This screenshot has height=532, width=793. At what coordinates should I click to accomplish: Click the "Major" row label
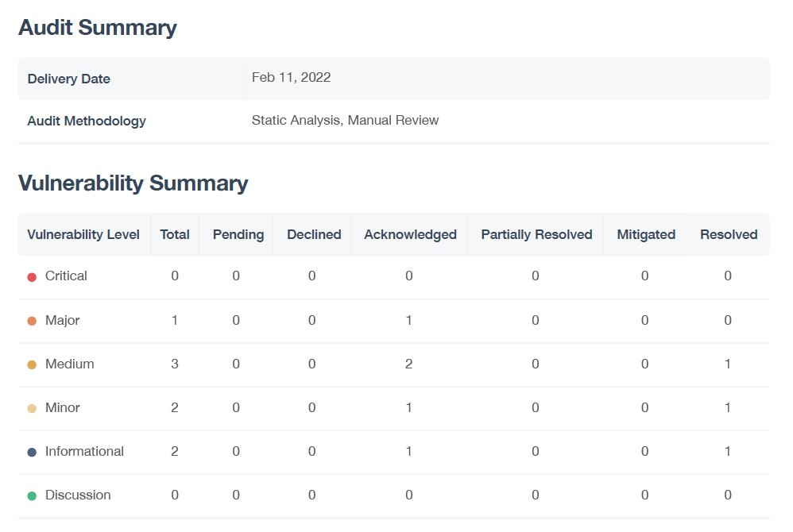(x=63, y=320)
